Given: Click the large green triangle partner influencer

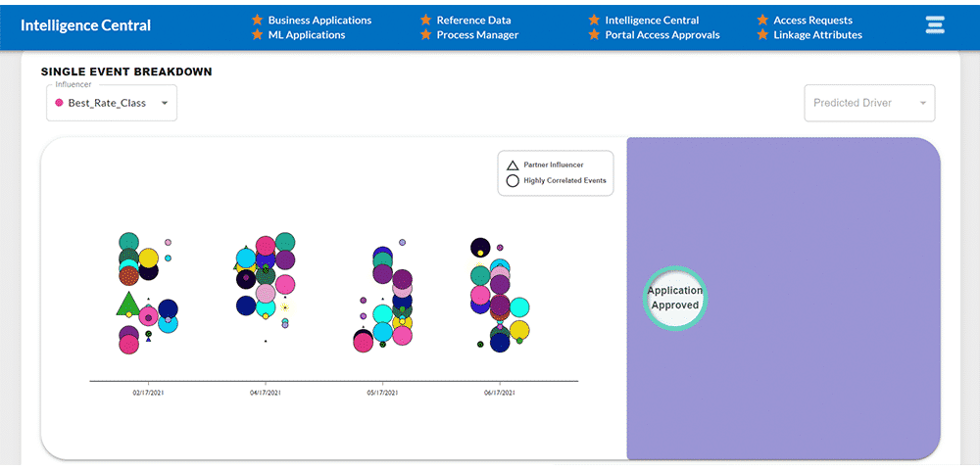Looking at the screenshot, I should click(126, 305).
